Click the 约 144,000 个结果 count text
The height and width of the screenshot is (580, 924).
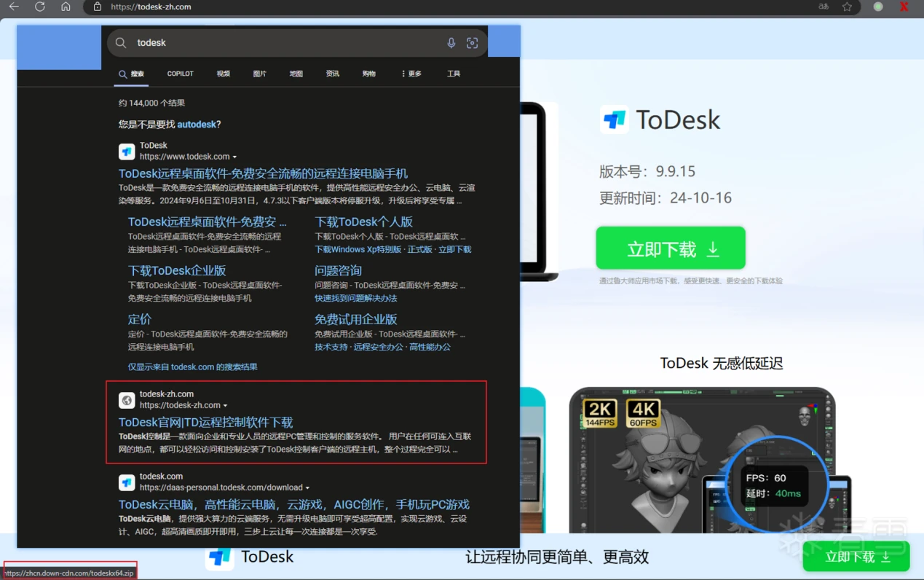pos(151,103)
